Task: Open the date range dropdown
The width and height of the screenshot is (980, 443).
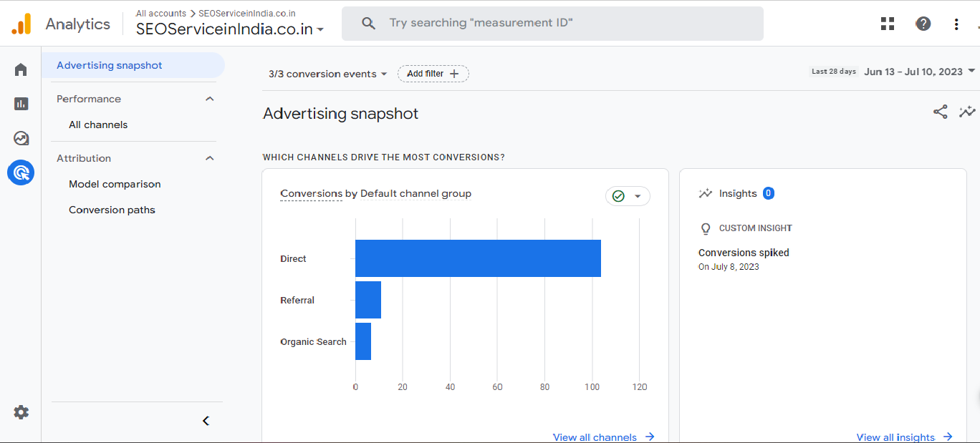Action: [x=919, y=72]
